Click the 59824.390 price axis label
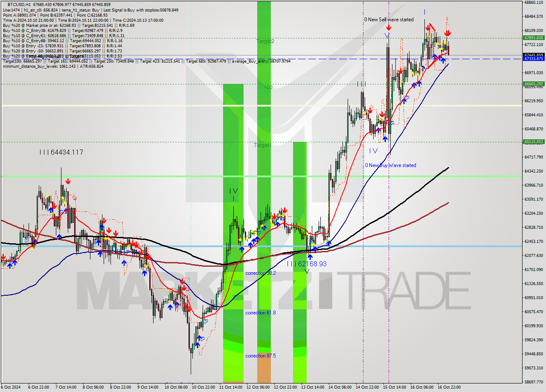 pyautogui.click(x=534, y=340)
